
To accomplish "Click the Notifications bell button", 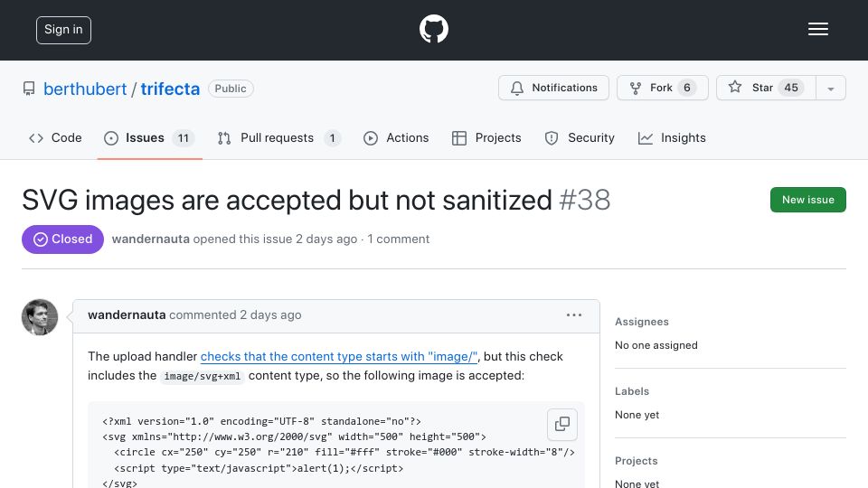I will tap(553, 88).
